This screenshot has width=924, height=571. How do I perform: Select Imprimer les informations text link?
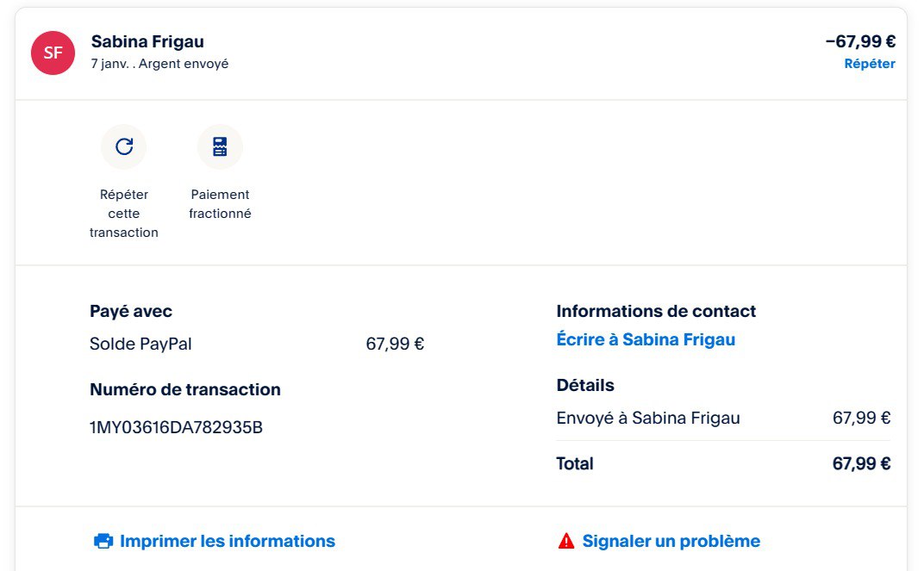pyautogui.click(x=227, y=542)
